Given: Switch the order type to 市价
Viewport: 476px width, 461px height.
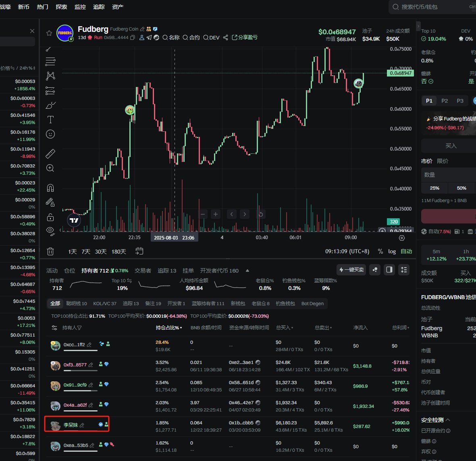Looking at the screenshot, I should click(x=426, y=161).
